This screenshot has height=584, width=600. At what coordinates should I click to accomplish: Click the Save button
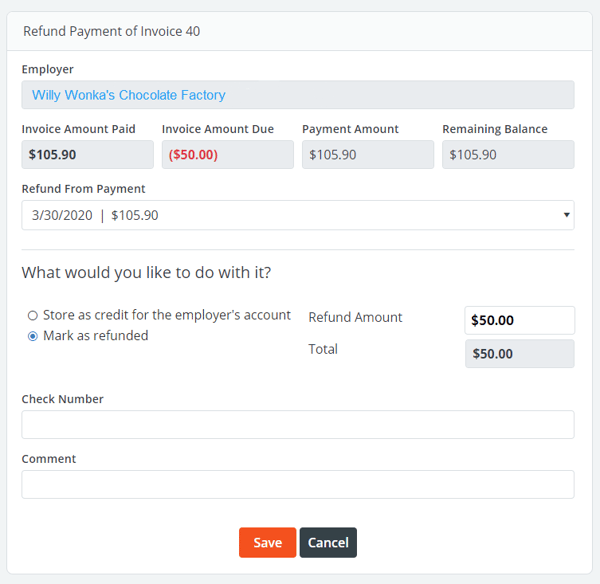click(x=267, y=542)
